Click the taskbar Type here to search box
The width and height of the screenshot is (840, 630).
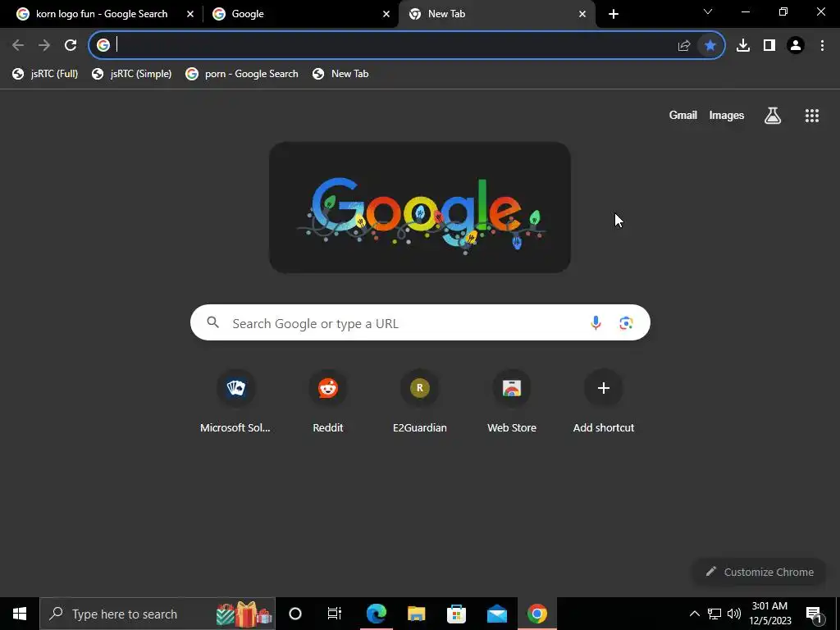(157, 614)
